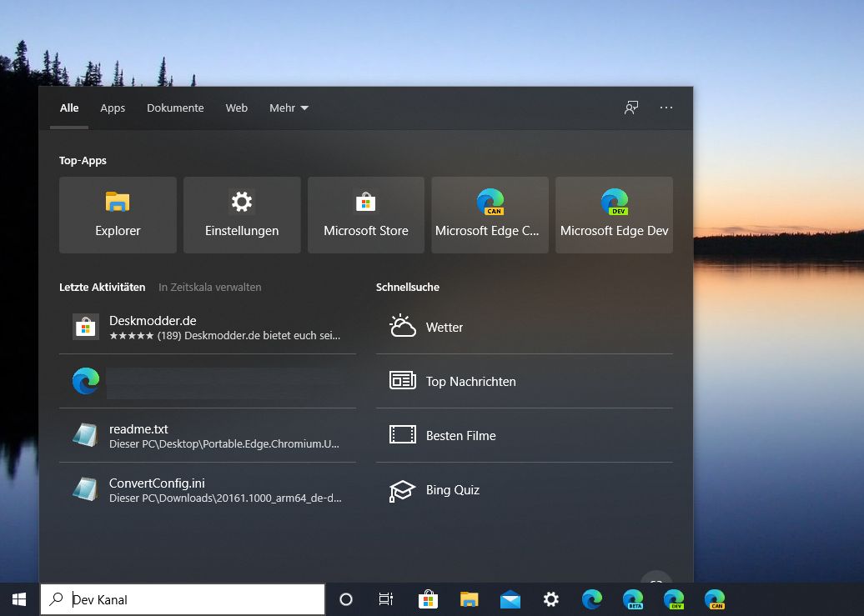Click the feedback icon in search header
The image size is (864, 616).
click(x=631, y=108)
